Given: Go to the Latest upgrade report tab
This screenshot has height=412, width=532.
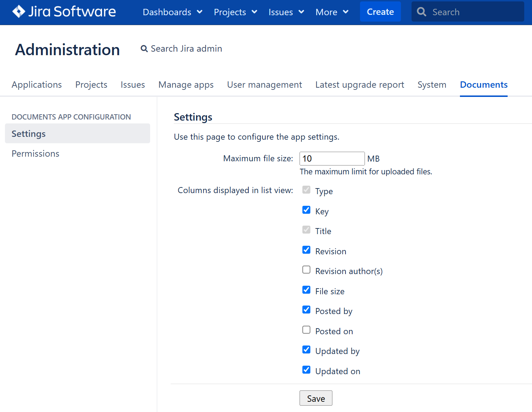Looking at the screenshot, I should pyautogui.click(x=360, y=85).
